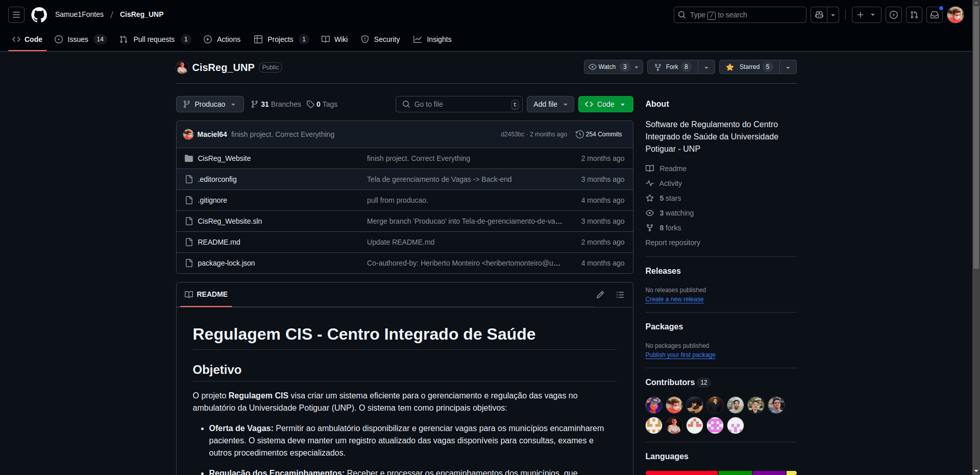Click the CisReg_Website folder icon

(x=189, y=158)
